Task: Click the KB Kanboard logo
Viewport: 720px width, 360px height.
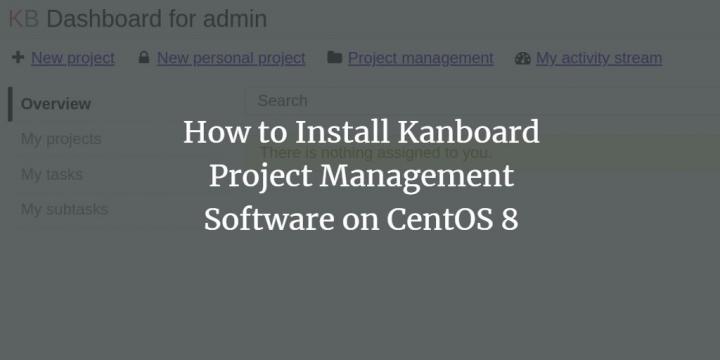Action: 23,19
